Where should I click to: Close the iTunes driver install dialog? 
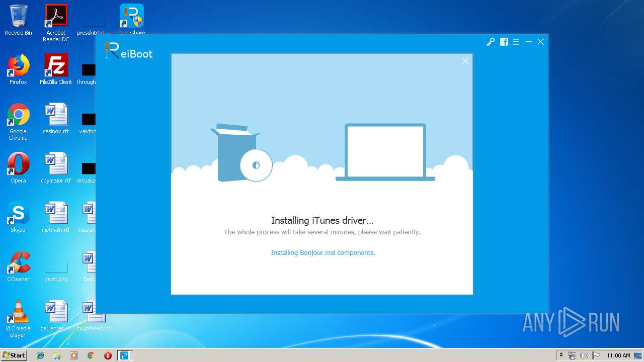[465, 61]
